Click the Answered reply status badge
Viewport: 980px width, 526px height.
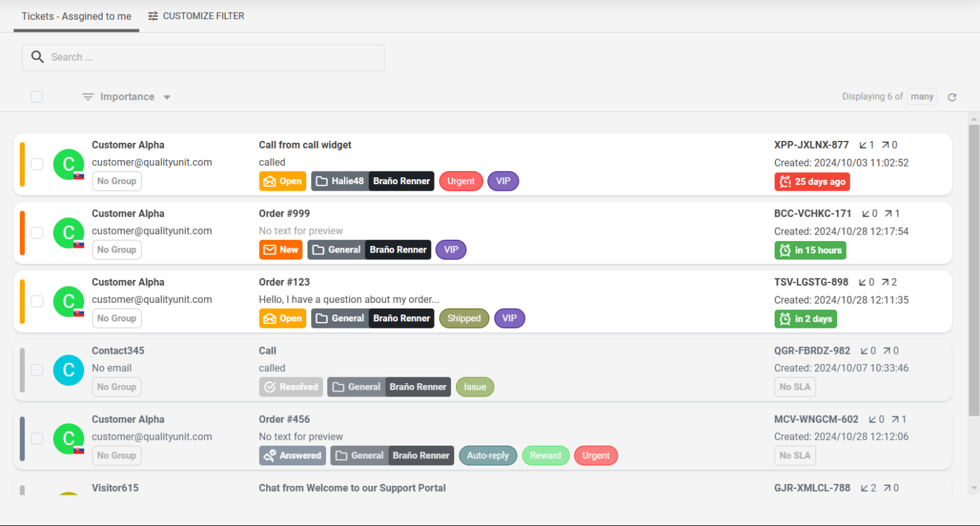pos(293,456)
